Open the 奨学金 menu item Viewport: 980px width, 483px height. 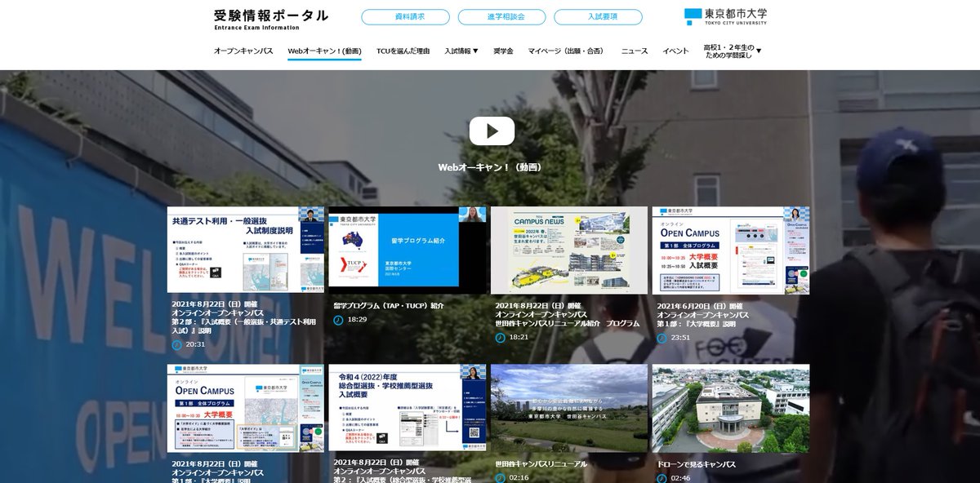[x=503, y=51]
